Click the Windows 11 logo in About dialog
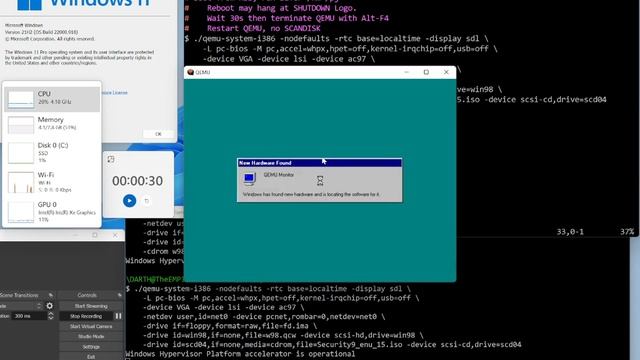 click(x=29, y=4)
